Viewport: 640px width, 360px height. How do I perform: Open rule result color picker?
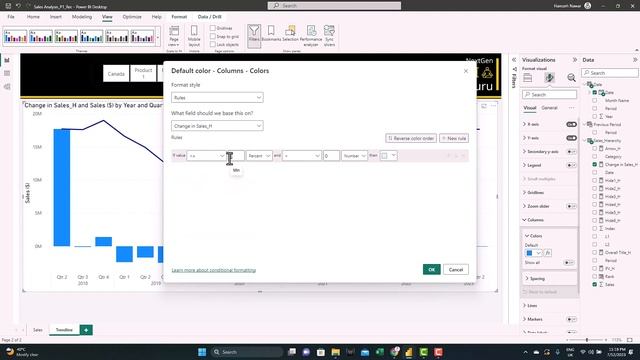(388, 156)
